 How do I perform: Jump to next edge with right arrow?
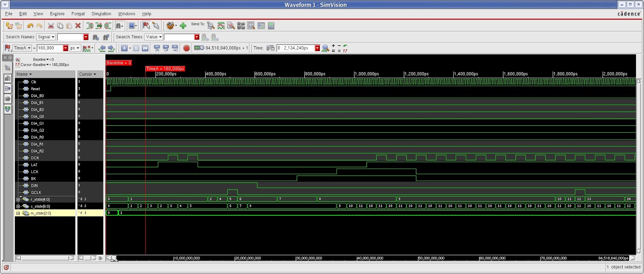pyautogui.click(x=111, y=48)
